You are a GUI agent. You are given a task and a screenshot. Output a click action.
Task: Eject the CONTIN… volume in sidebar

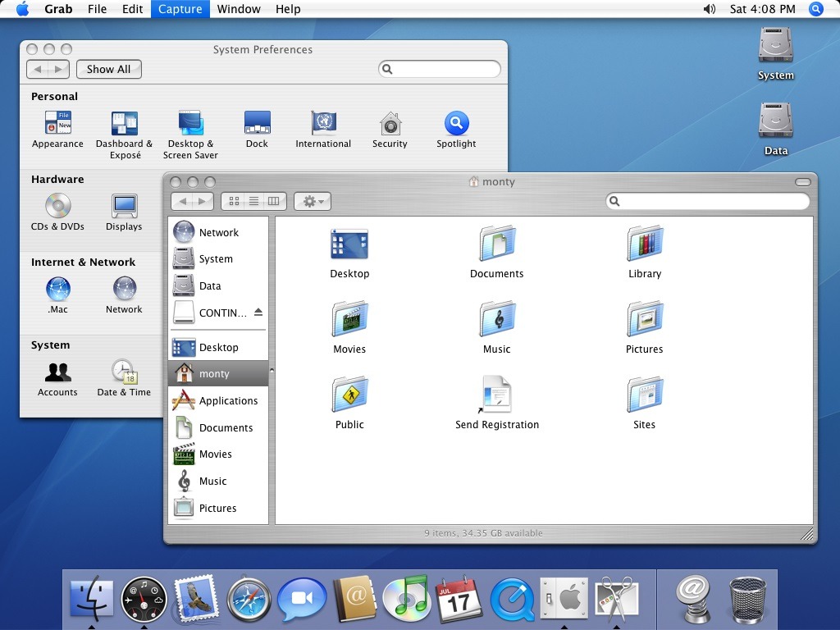(x=258, y=313)
